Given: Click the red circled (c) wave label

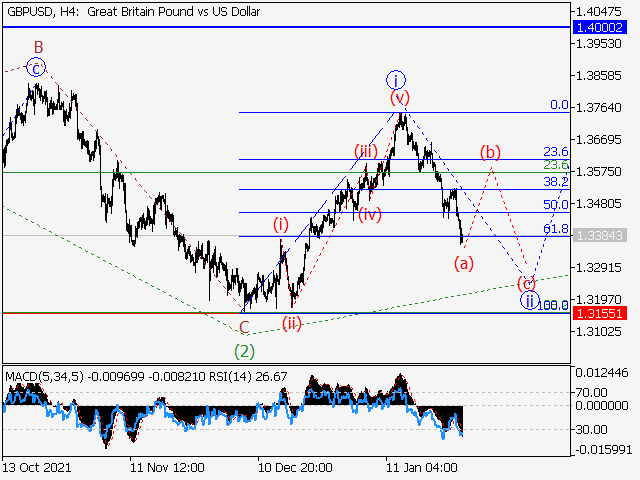Looking at the screenshot, I should 526,283.
